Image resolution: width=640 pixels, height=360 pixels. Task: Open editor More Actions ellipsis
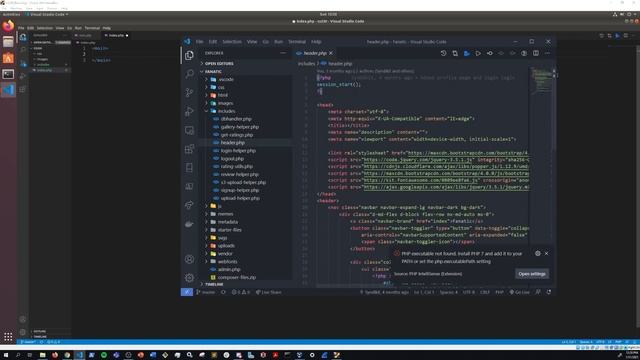(547, 53)
